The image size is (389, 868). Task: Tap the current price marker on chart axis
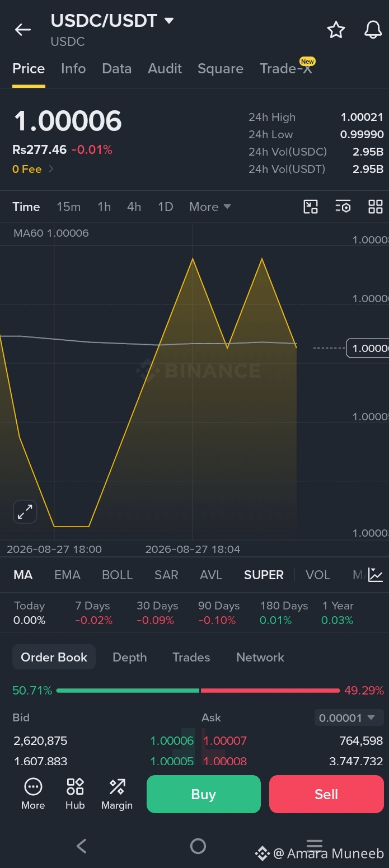pos(368,348)
